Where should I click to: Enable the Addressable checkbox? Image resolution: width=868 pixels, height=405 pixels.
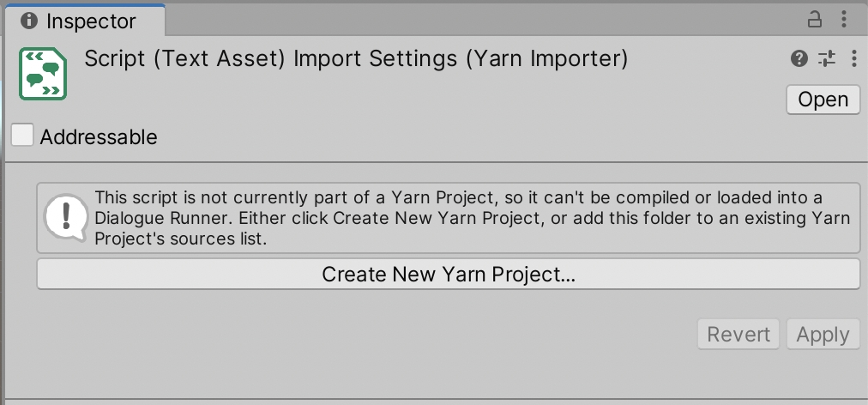(22, 136)
